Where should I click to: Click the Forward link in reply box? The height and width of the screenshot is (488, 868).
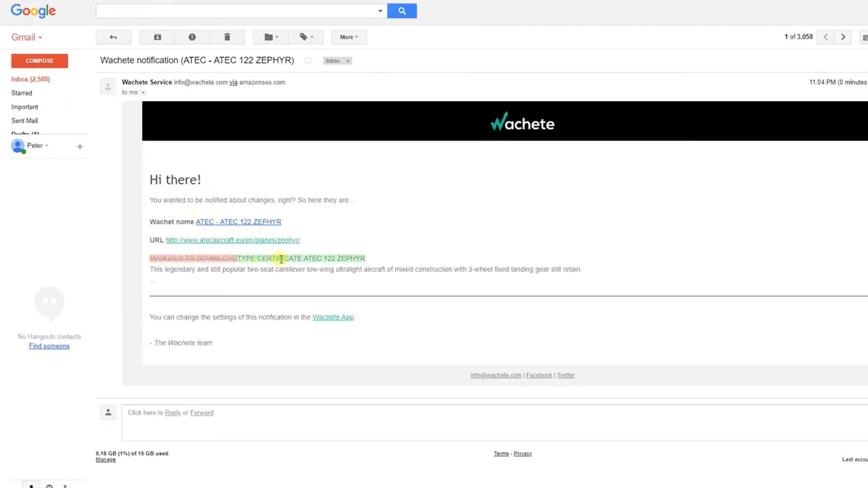click(x=202, y=413)
